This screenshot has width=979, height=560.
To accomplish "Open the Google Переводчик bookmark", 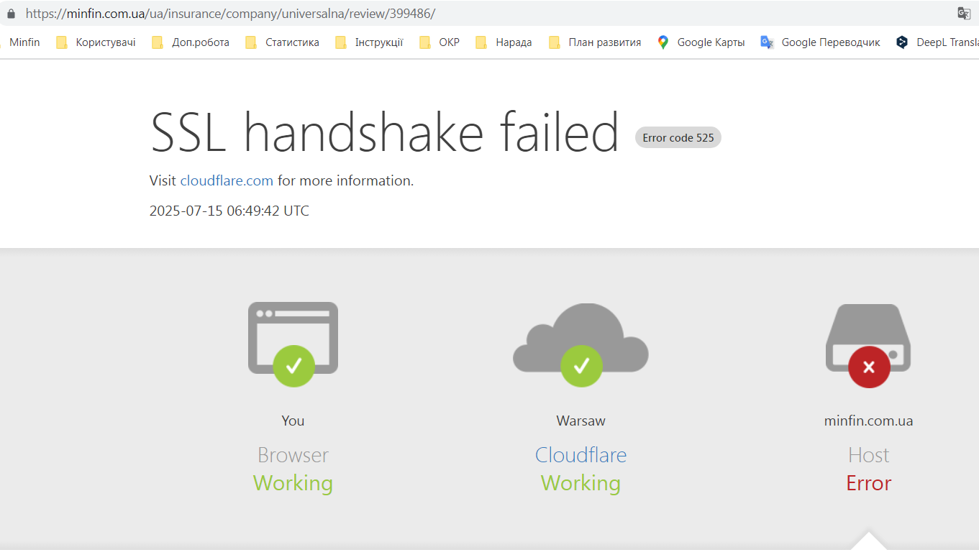I will [x=821, y=42].
